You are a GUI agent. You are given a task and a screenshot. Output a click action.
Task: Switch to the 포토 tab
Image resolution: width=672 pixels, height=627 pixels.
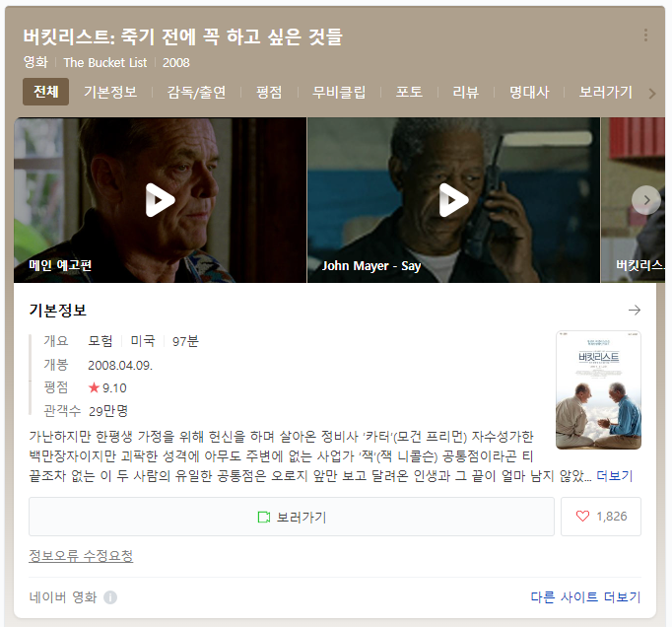[x=409, y=92]
